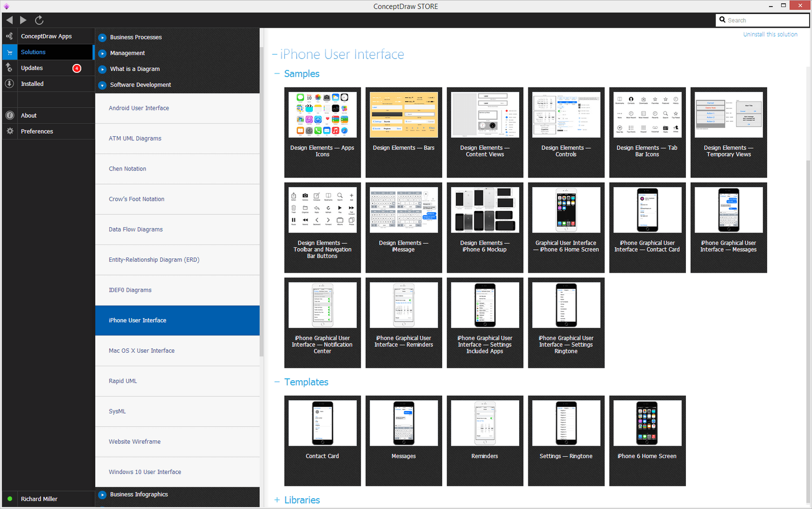Open Toolbar and Navigation Bar Buttons sample
Image resolution: width=812 pixels, height=509 pixels.
pos(322,227)
